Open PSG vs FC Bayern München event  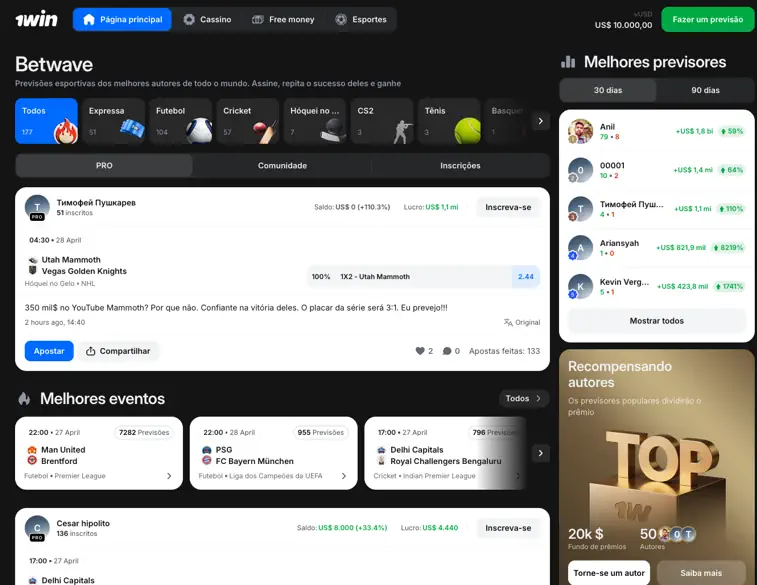[x=274, y=453]
